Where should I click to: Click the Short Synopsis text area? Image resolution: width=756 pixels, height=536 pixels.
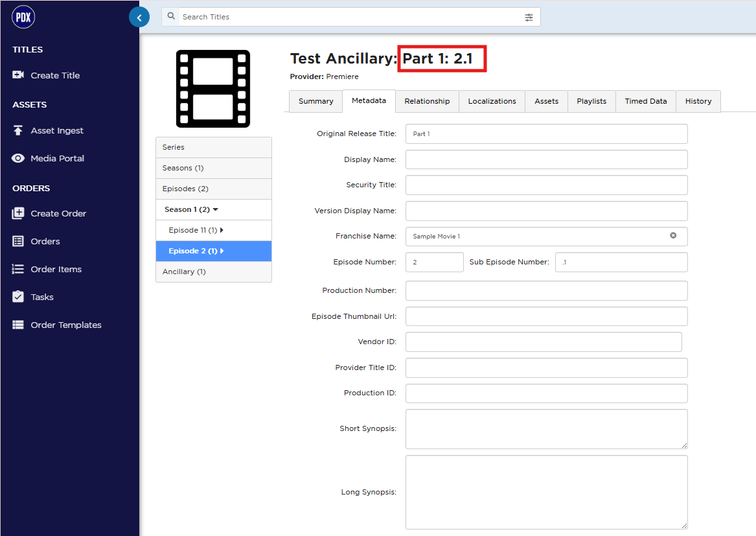pyautogui.click(x=546, y=429)
